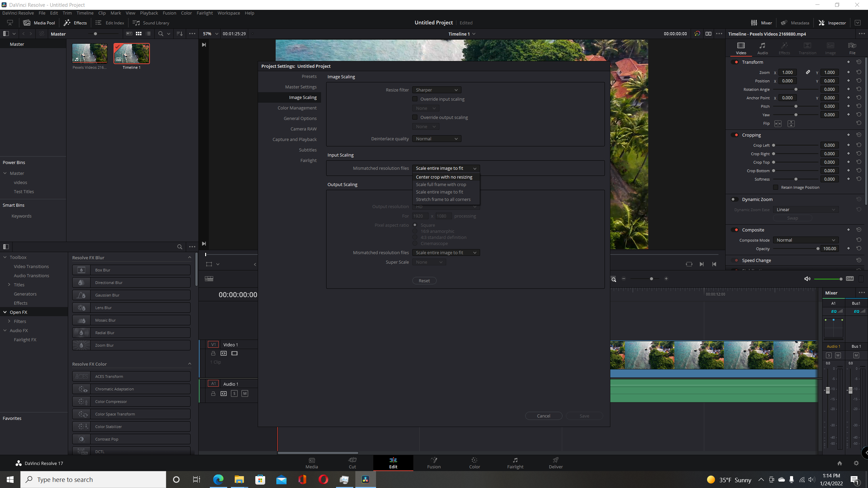Select Square pixel aspect ratio
The height and width of the screenshot is (488, 868).
click(x=415, y=225)
